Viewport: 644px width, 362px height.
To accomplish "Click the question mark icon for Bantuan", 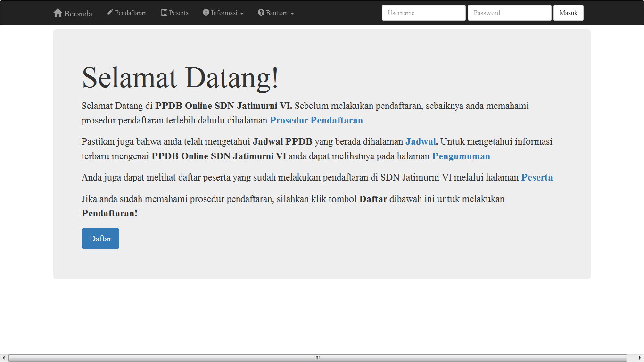I will pyautogui.click(x=261, y=12).
